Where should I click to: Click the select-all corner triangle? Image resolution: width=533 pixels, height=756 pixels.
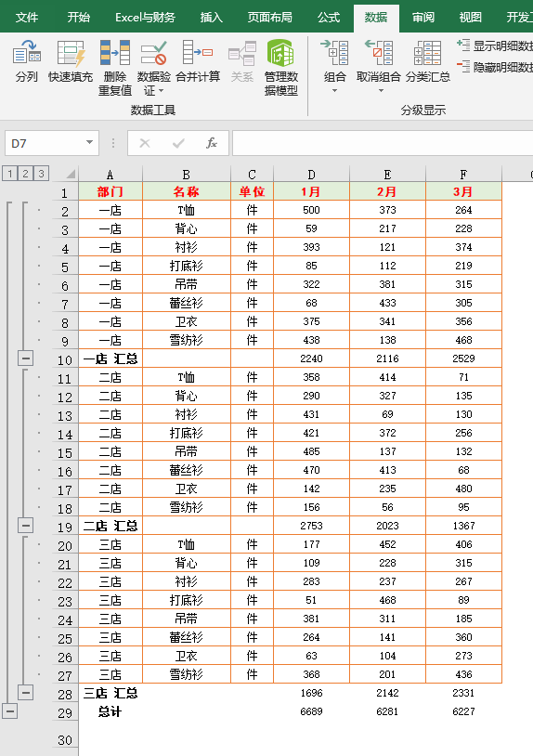(x=71, y=174)
